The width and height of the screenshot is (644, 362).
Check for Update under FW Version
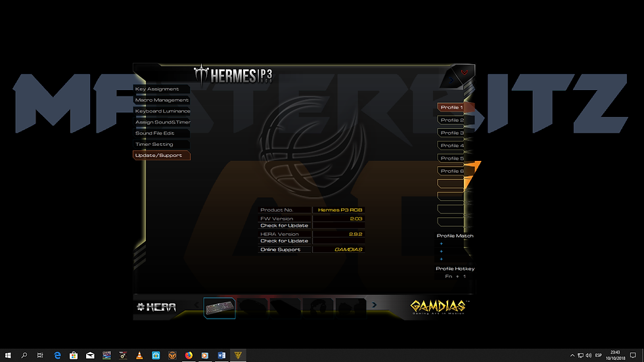284,226
